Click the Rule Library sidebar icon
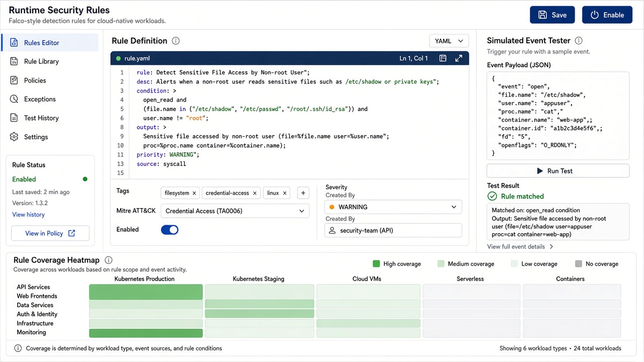The image size is (644, 362). 15,61
